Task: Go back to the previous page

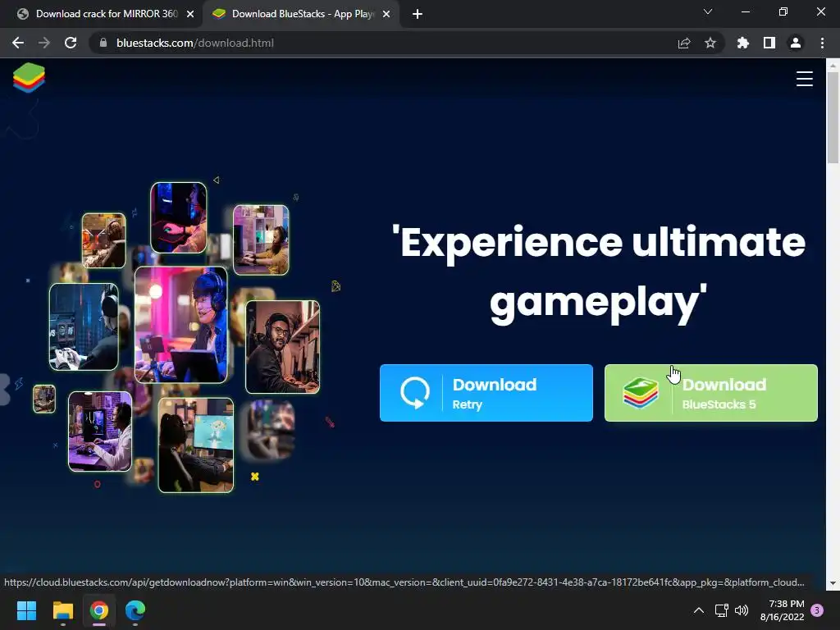Action: point(18,43)
